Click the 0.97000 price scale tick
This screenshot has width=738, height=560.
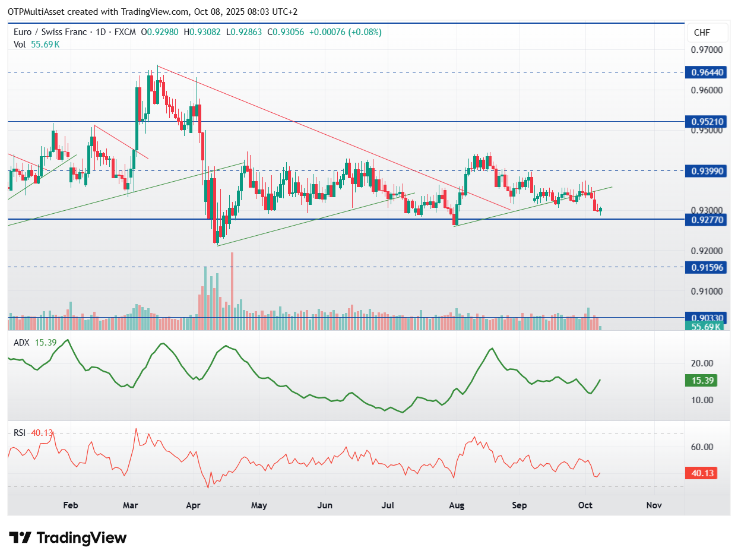(x=707, y=50)
